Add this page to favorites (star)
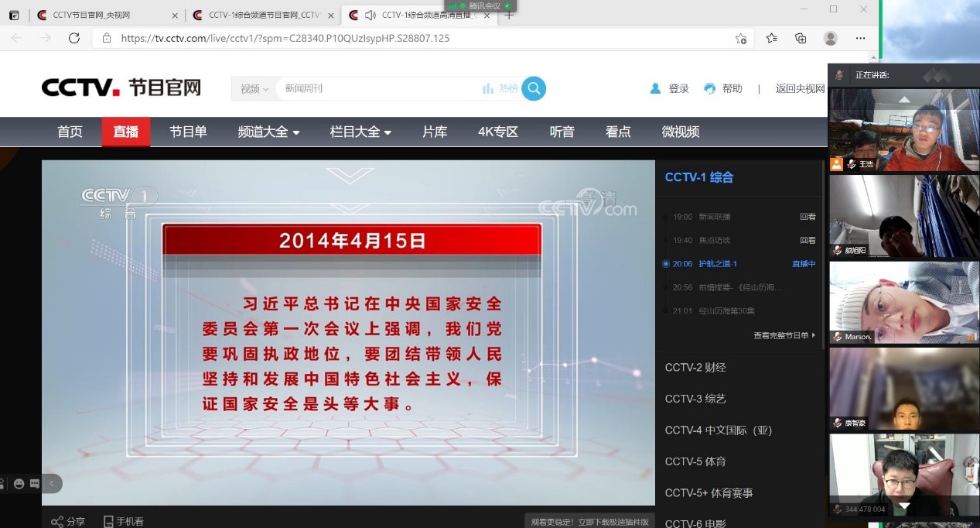This screenshot has height=528, width=980. [x=741, y=38]
